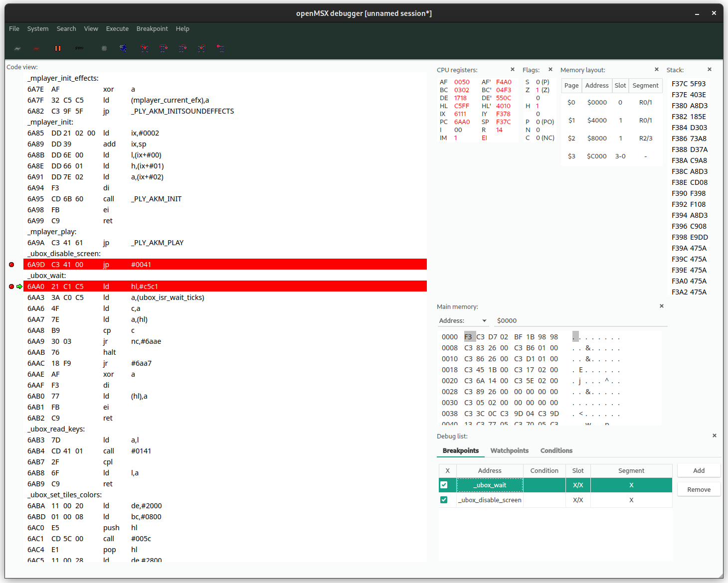Screen dimensions: 728x583
Task: Close the Memory layout panel
Action: (656, 69)
